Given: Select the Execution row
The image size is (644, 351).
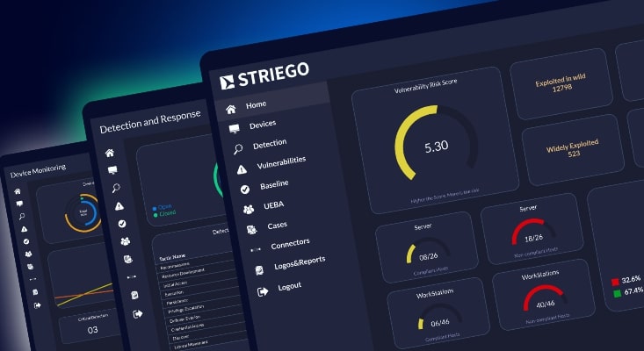Looking at the screenshot, I should point(200,289).
